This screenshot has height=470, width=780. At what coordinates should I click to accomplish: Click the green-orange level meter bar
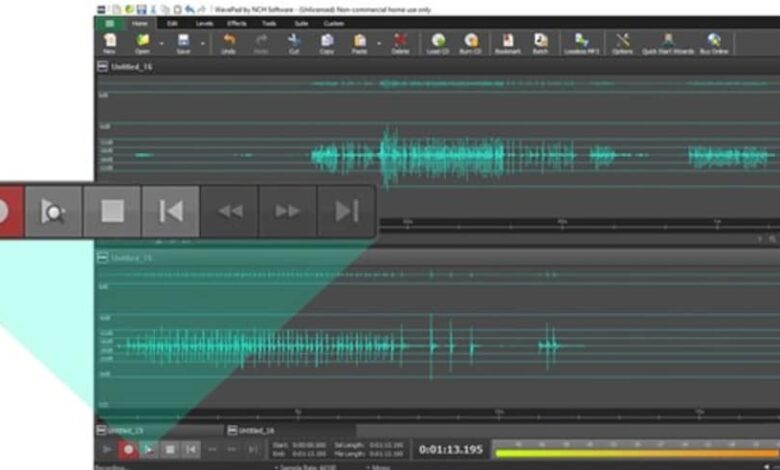(x=637, y=454)
